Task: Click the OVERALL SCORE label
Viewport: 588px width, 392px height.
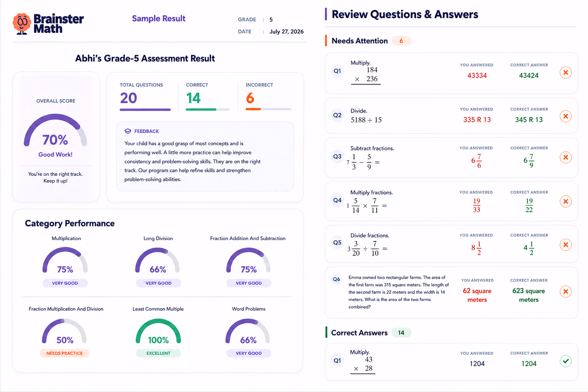Action: pos(56,101)
